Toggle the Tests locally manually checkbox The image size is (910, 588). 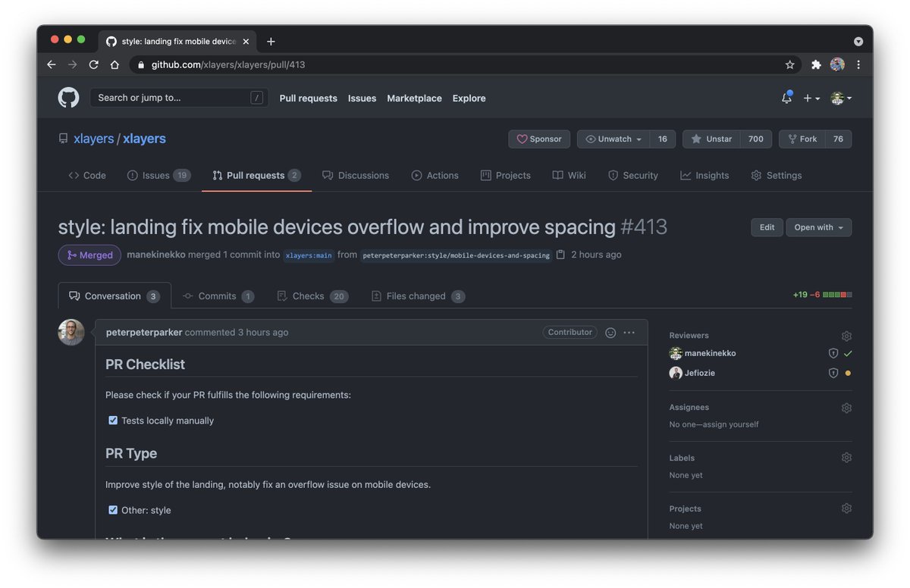[x=113, y=421]
